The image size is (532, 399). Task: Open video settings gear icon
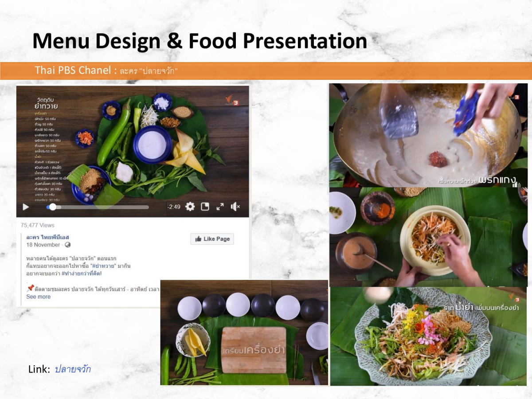click(x=190, y=207)
